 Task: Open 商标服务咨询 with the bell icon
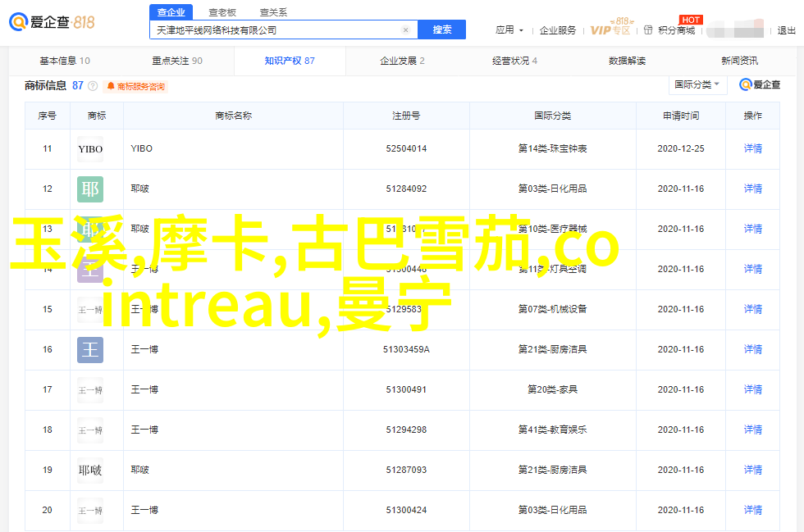click(x=136, y=87)
